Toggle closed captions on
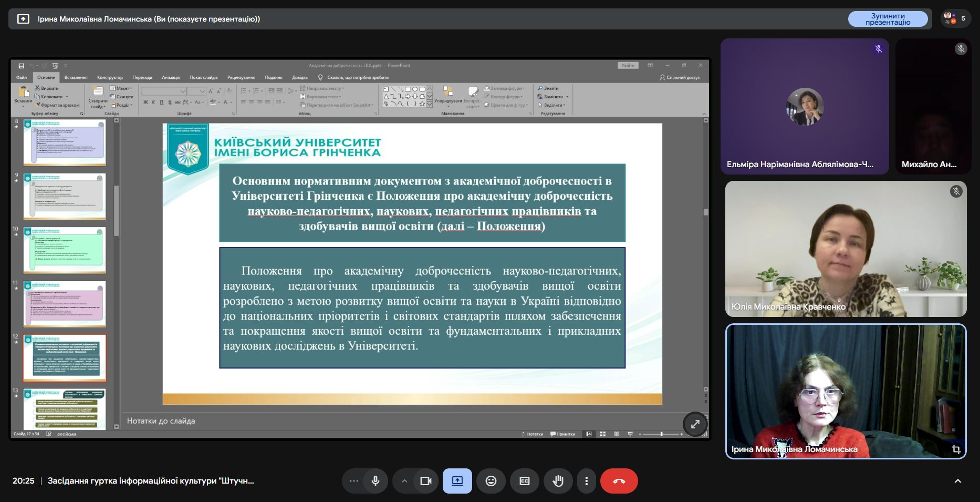The width and height of the screenshot is (980, 502). (524, 481)
